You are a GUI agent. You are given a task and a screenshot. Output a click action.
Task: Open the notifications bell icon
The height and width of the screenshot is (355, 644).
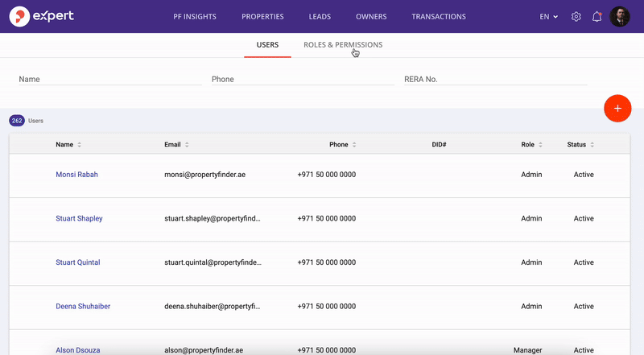597,17
